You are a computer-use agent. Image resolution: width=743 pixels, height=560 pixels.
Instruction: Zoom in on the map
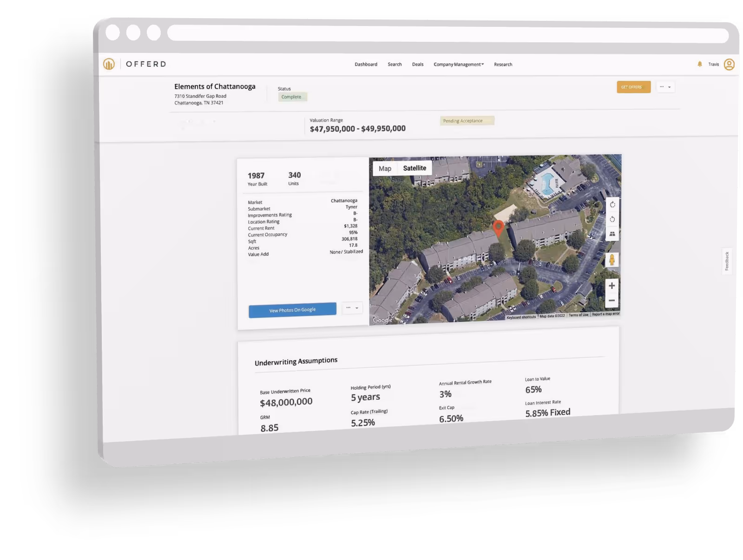pyautogui.click(x=612, y=286)
